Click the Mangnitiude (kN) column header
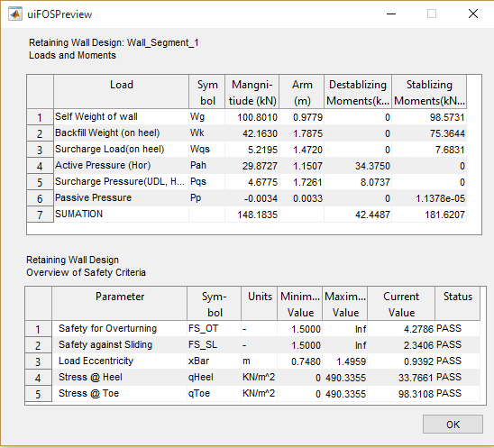Image resolution: width=494 pixels, height=448 pixels. click(x=252, y=92)
